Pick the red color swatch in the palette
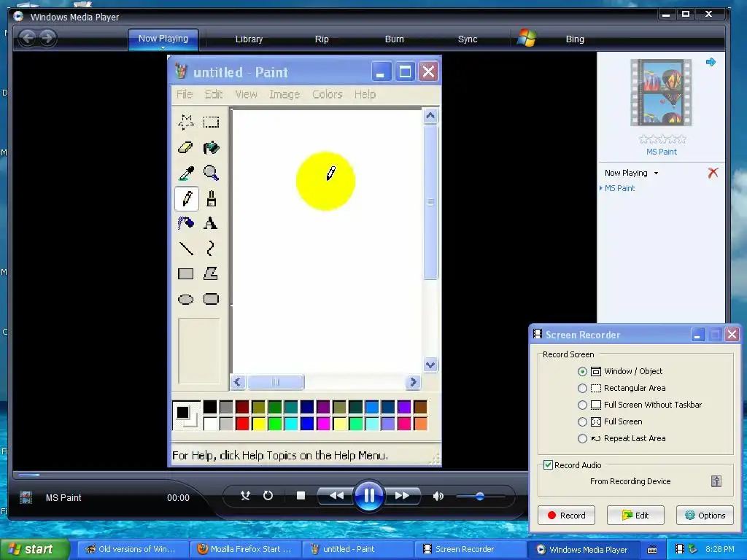747x560 pixels. 242,423
